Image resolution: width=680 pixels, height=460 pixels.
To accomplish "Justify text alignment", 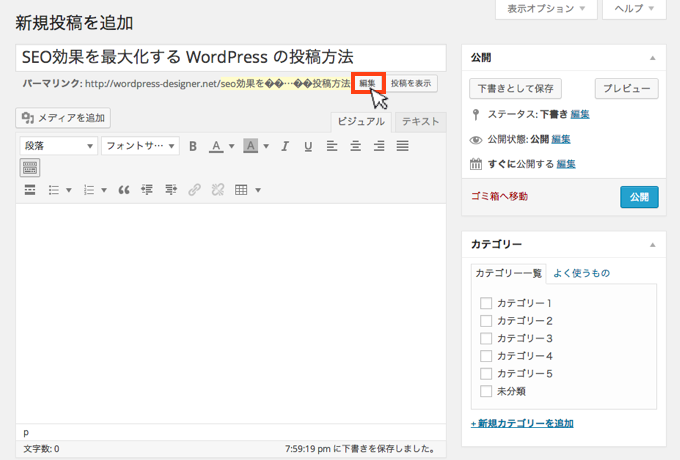I will point(402,146).
